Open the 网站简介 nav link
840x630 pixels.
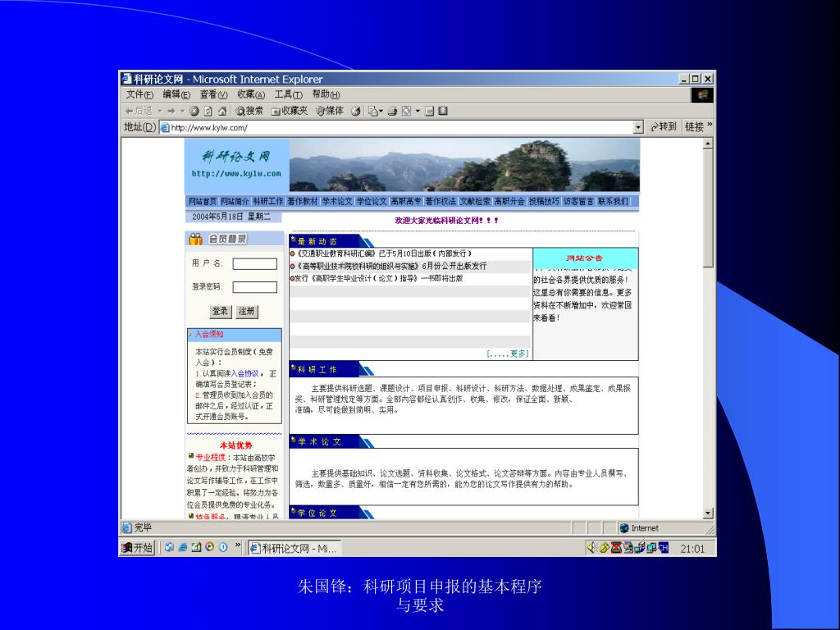[x=235, y=202]
